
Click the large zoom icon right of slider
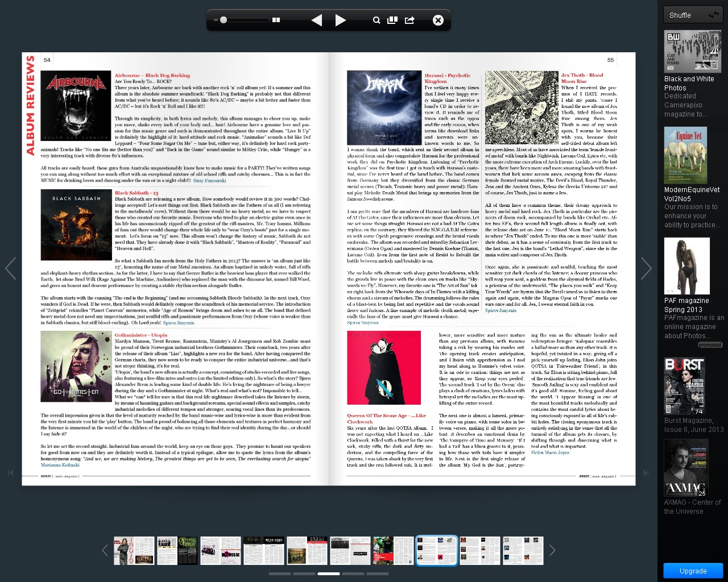[x=276, y=20]
